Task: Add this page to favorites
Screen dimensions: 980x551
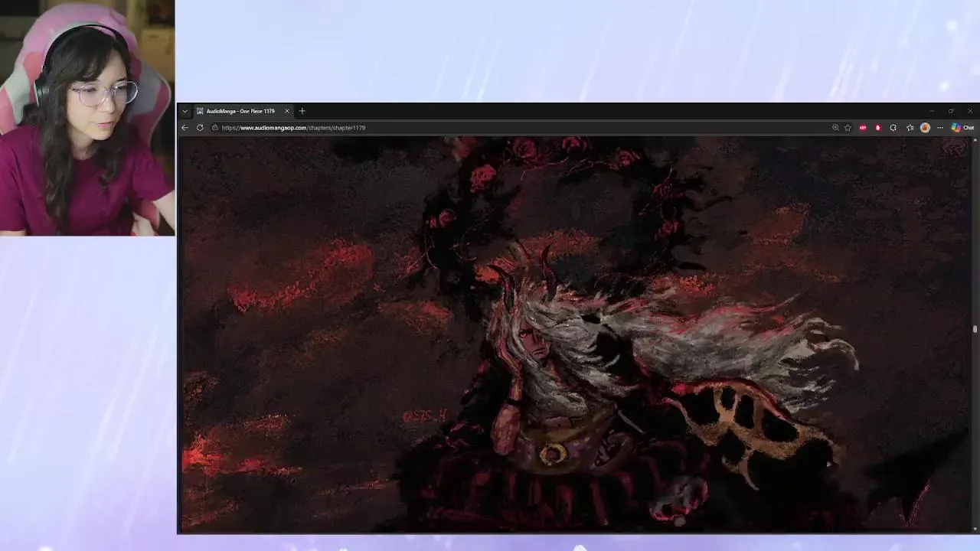Action: (x=848, y=128)
